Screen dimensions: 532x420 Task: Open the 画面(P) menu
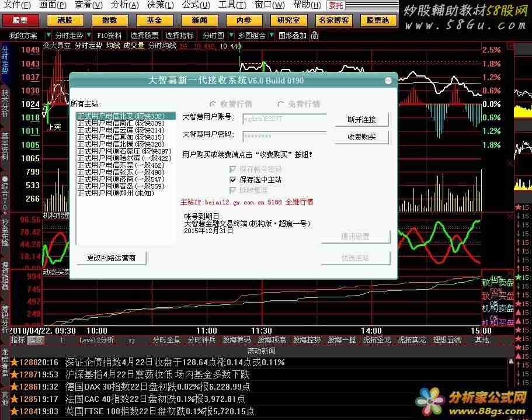(x=53, y=5)
